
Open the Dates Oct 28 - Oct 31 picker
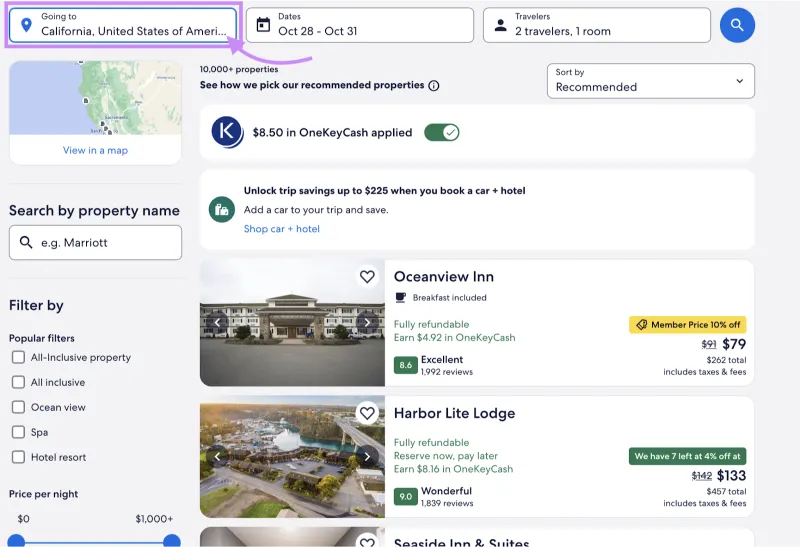[360, 25]
